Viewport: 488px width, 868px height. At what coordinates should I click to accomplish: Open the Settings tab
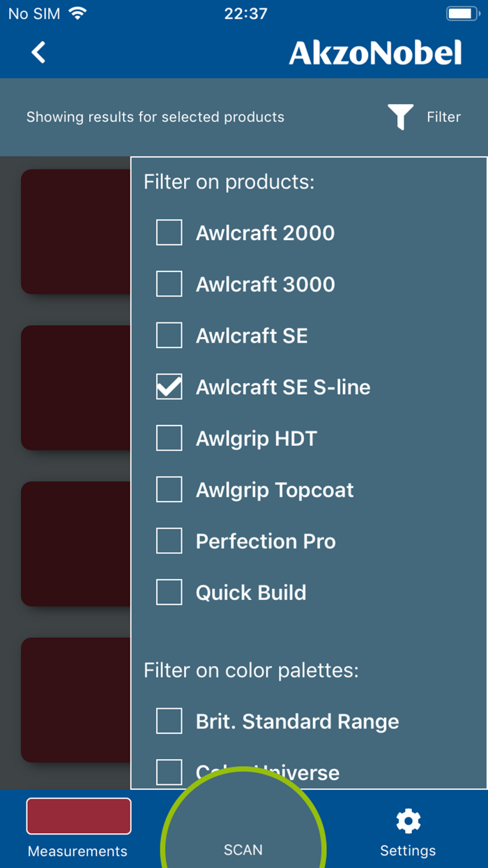pyautogui.click(x=408, y=830)
